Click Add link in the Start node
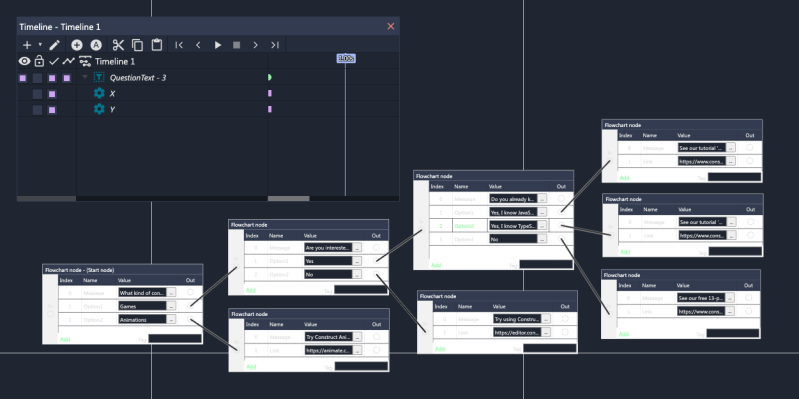The height and width of the screenshot is (399, 799). (x=65, y=339)
